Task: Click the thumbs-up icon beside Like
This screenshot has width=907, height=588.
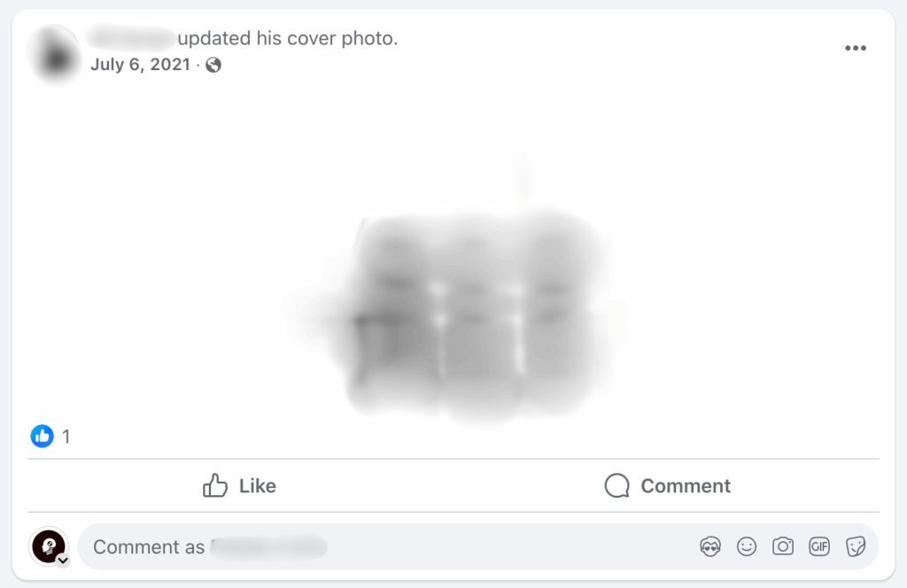Action: click(x=215, y=485)
